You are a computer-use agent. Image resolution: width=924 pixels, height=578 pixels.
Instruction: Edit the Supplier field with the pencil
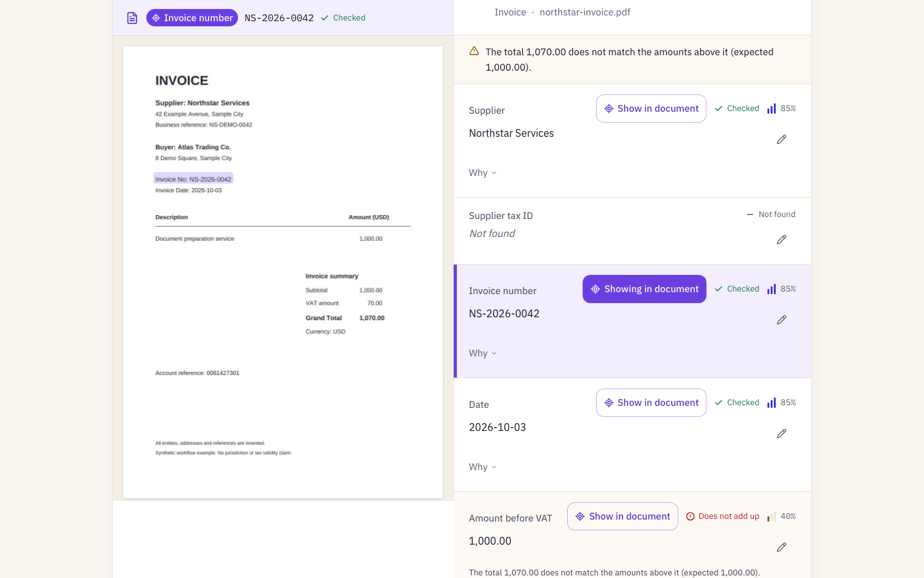[782, 139]
